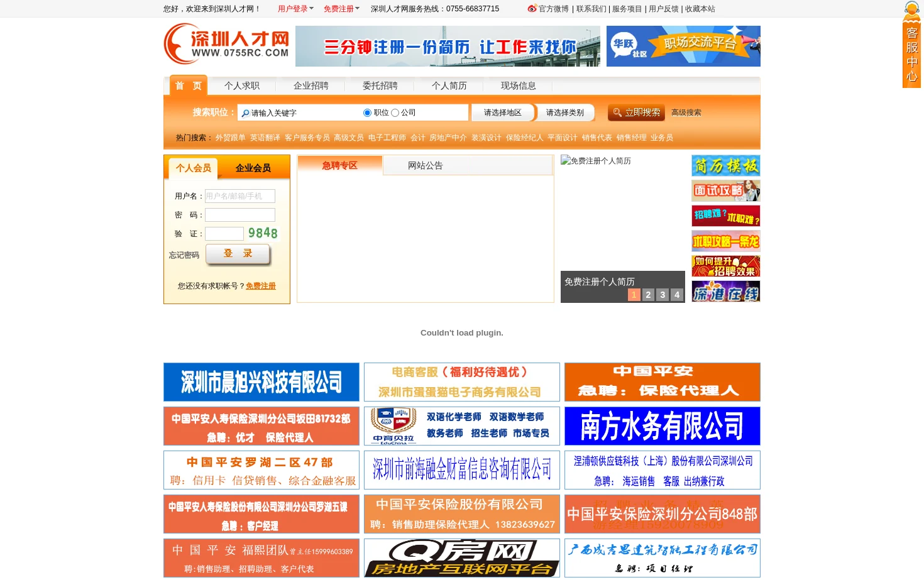
Task: Open 广西成吉思建筑智能工程 ad
Action: coord(663,558)
